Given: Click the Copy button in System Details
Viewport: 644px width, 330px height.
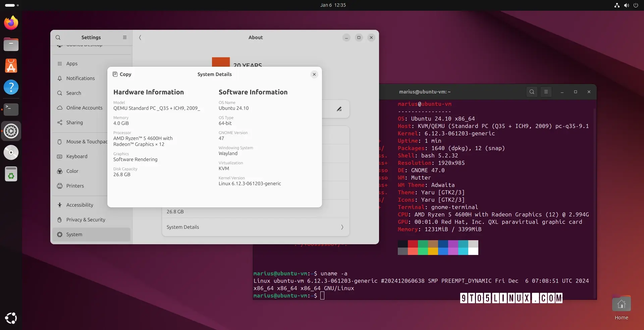Looking at the screenshot, I should point(122,74).
